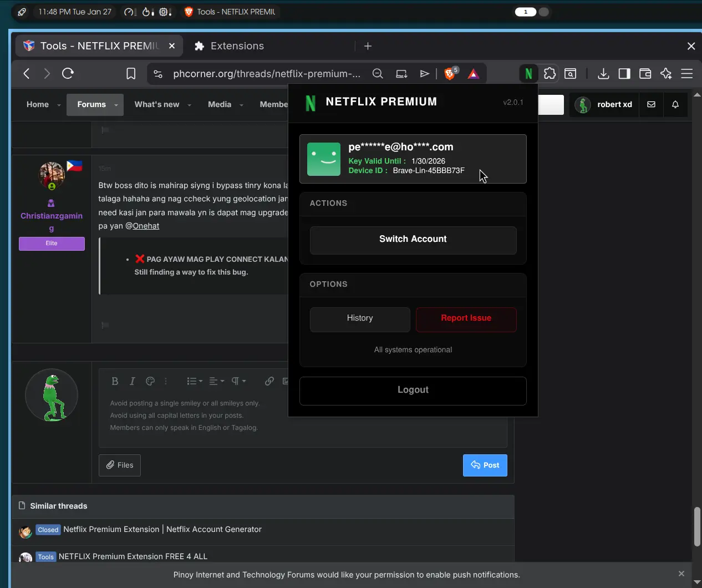This screenshot has width=702, height=588.
Task: Click the Switch Account button
Action: (413, 240)
